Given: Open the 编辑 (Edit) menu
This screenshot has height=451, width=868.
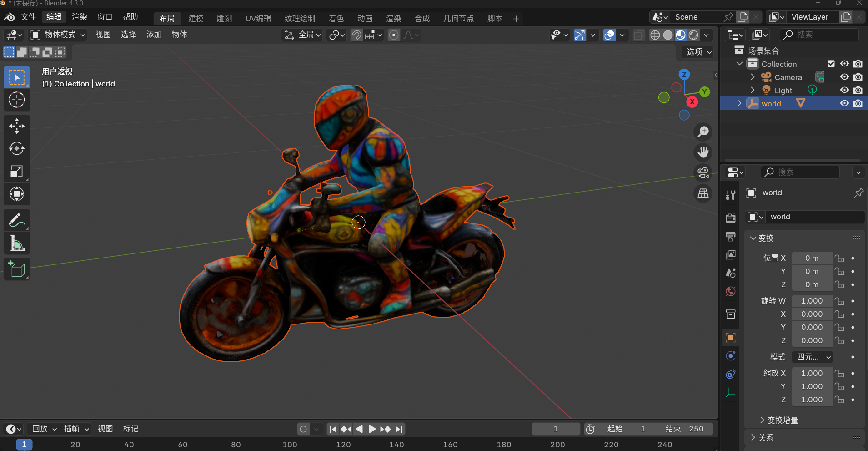Looking at the screenshot, I should click(54, 17).
